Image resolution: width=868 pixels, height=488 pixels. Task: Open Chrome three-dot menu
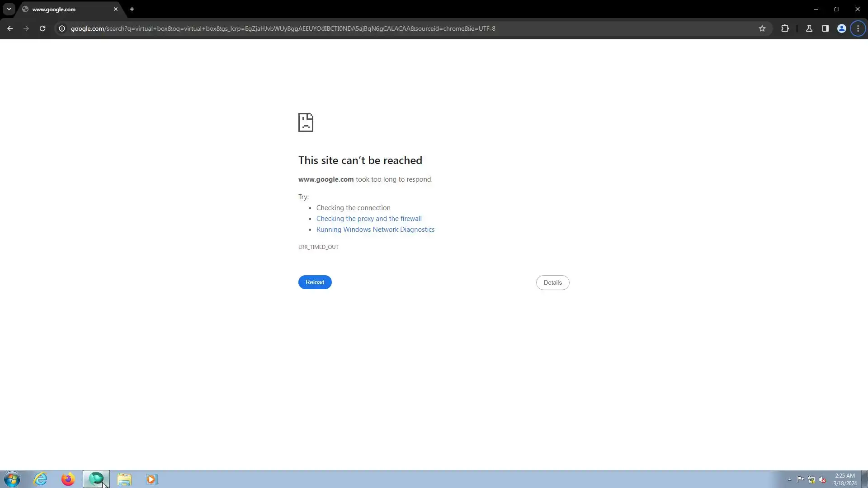(x=858, y=28)
